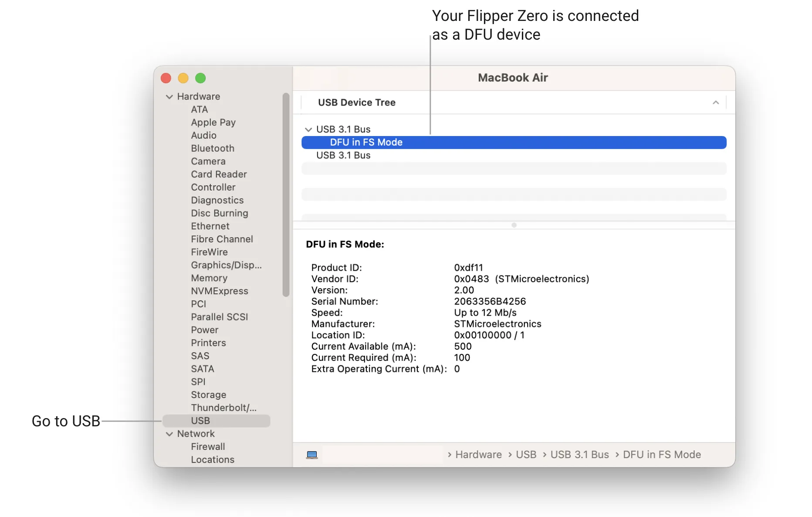The height and width of the screenshot is (517, 812).
Task: Click DFU in FS Mode in the path bar
Action: (x=662, y=455)
